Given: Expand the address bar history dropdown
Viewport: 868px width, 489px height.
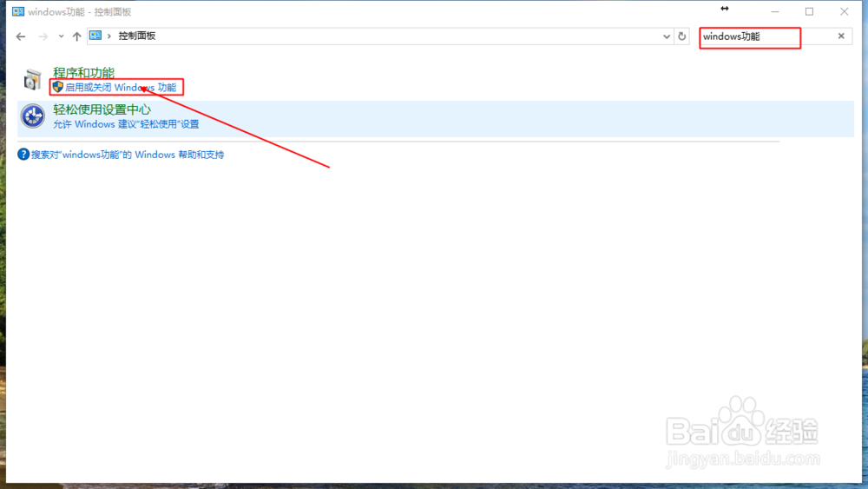Looking at the screenshot, I should pyautogui.click(x=667, y=36).
